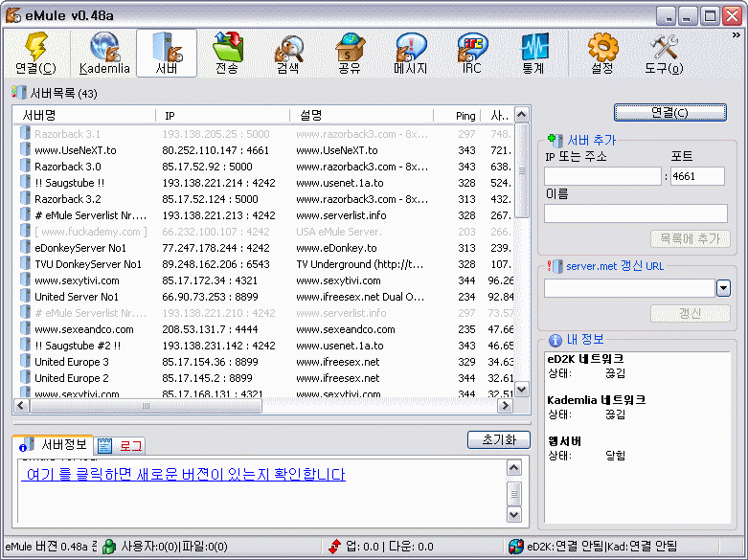Click the 서버 추가 group icon
The image size is (748, 560).
pos(555,140)
